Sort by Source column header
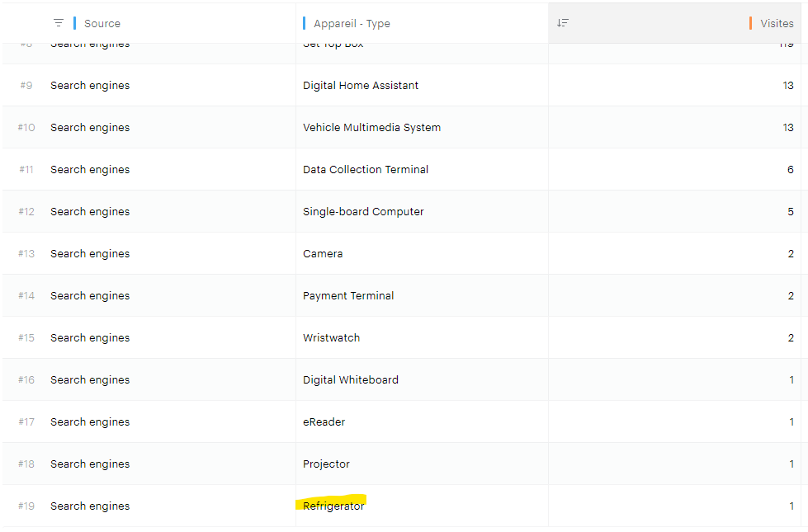 [x=102, y=23]
